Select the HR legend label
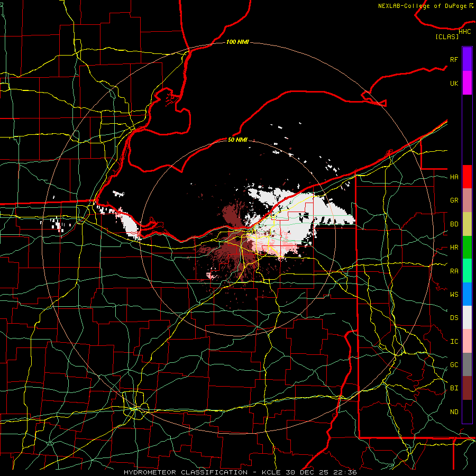 pyautogui.click(x=454, y=248)
